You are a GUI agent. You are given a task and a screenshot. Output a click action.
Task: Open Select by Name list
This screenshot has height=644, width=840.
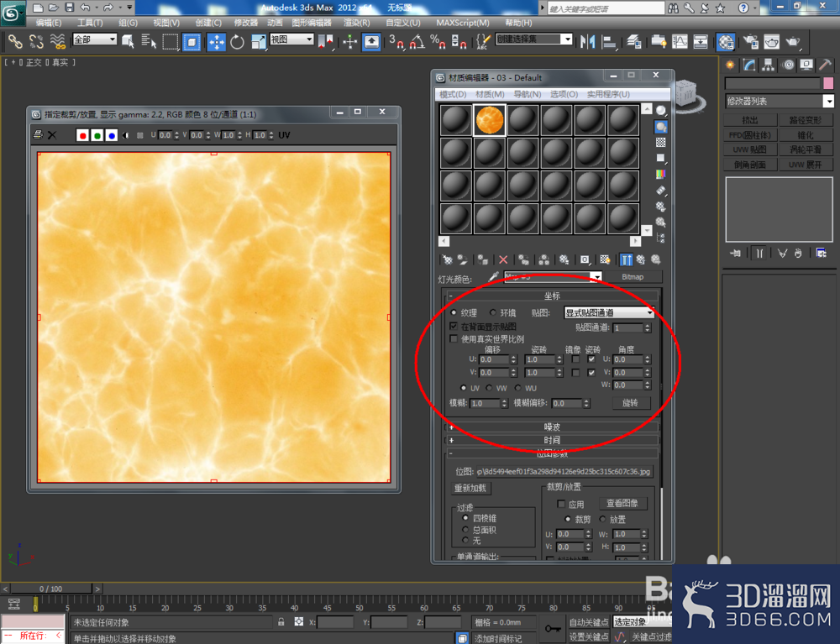[x=149, y=42]
